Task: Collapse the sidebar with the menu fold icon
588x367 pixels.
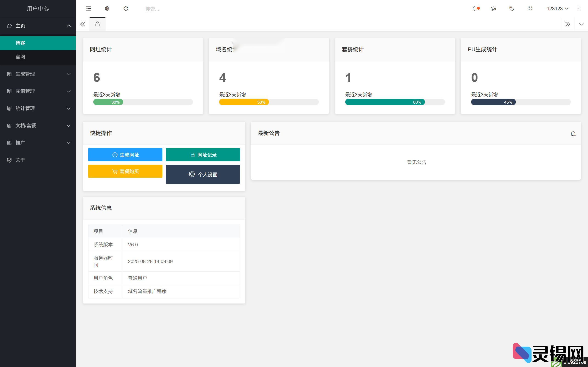Action: pyautogui.click(x=88, y=8)
